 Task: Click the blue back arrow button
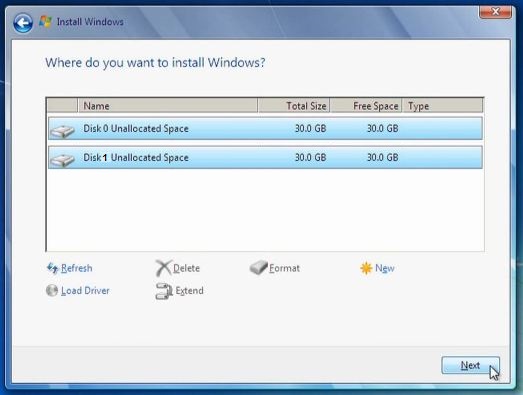[23, 23]
